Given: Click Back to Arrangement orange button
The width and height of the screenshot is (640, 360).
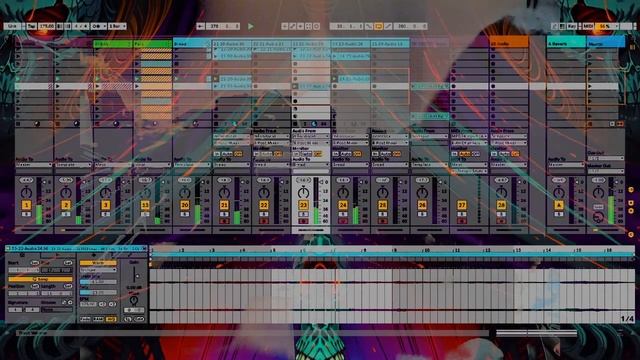Looking at the screenshot, I should (620, 124).
